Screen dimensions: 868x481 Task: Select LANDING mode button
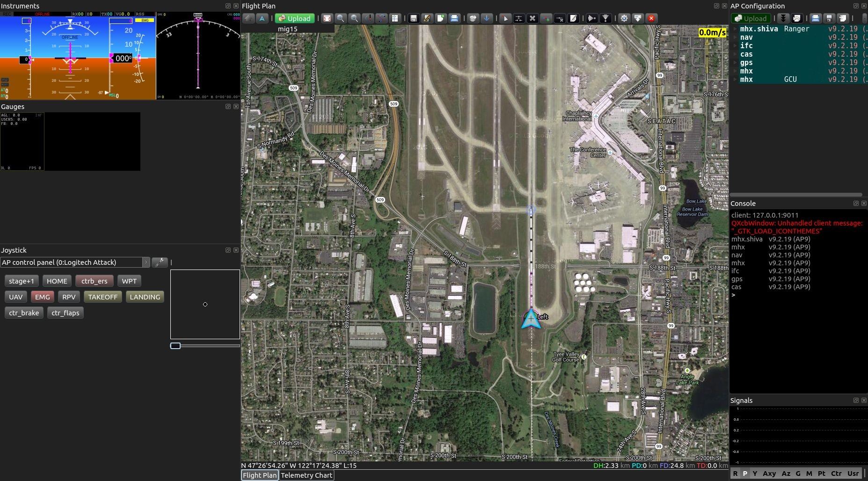[145, 297]
